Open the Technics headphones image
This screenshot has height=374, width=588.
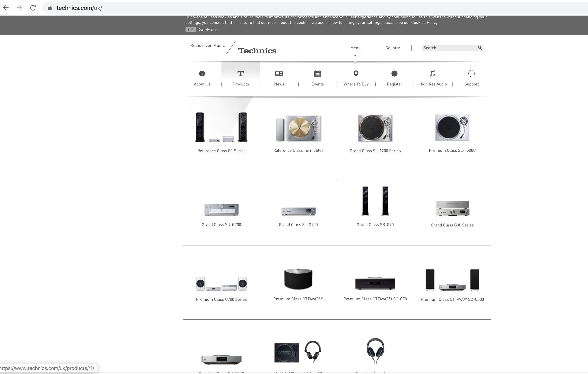pyautogui.click(x=375, y=351)
